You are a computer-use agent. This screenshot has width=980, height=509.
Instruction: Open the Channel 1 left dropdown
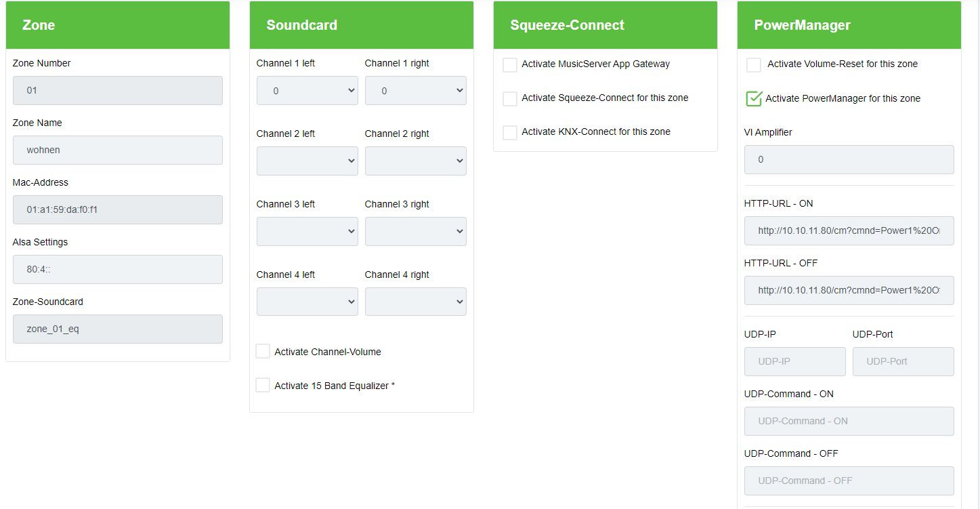(x=307, y=91)
